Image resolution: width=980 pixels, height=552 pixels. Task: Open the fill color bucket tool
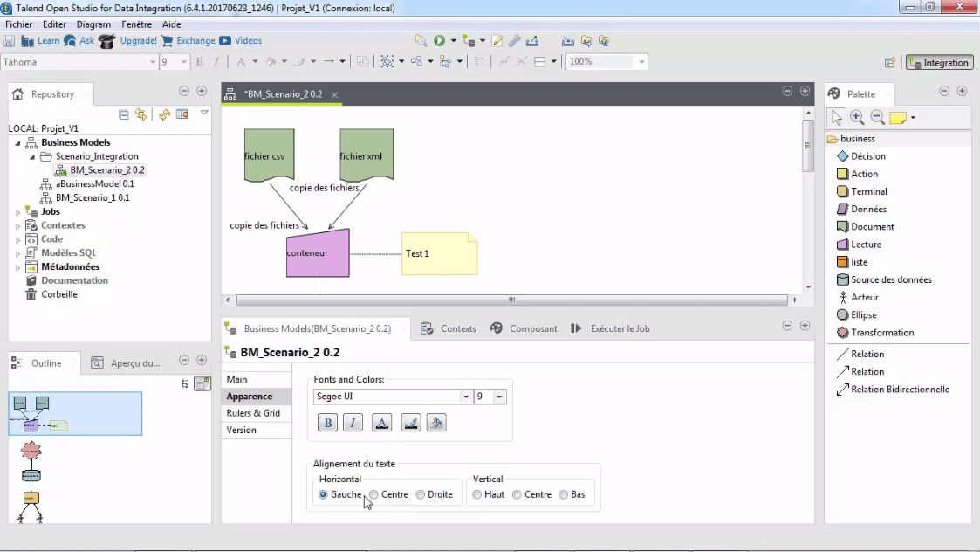pyautogui.click(x=437, y=424)
